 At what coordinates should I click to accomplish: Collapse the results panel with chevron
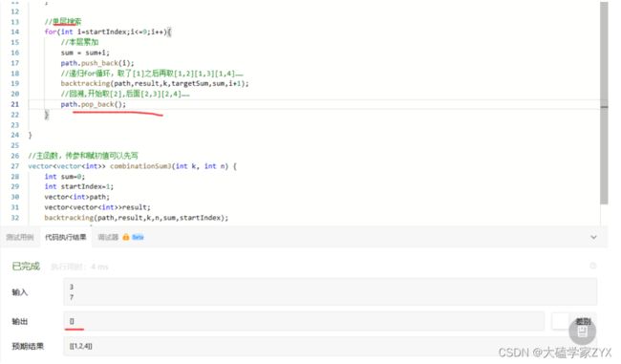(x=593, y=237)
